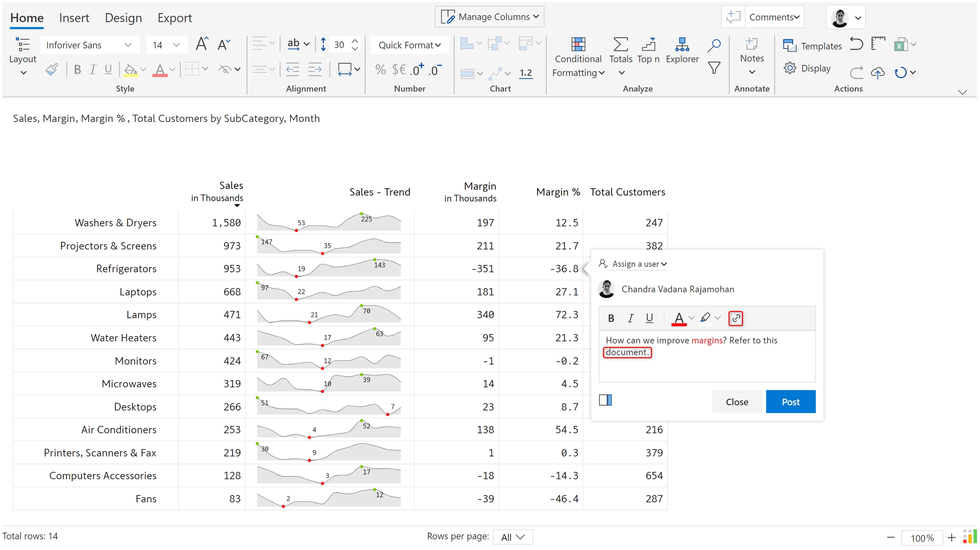Click the filter funnel icon
The image size is (980, 550).
(x=714, y=68)
